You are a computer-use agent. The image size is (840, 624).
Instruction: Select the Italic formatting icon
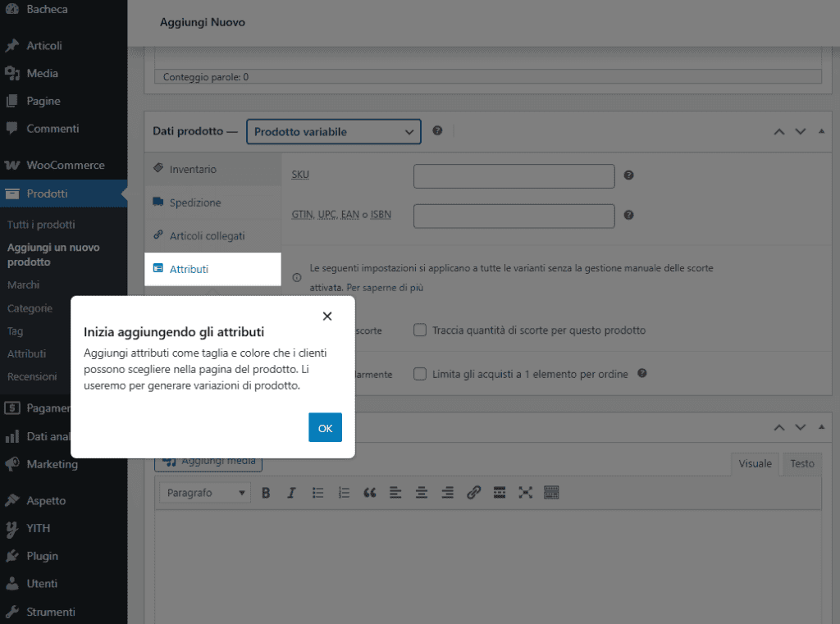[291, 492]
